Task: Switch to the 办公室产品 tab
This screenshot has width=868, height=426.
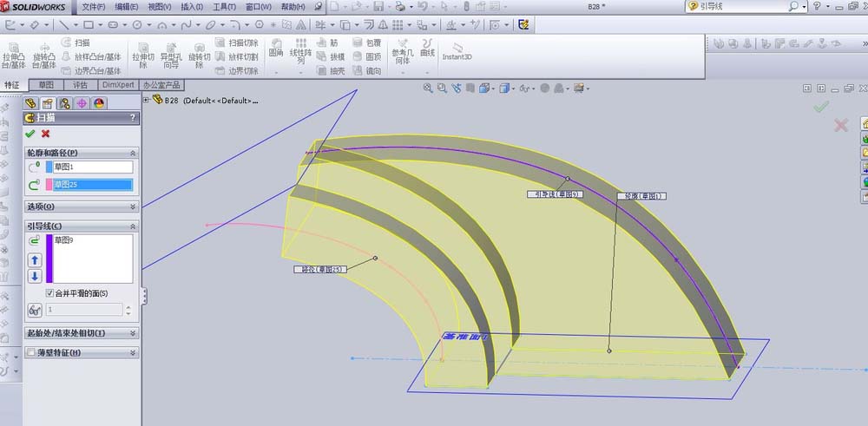Action: pos(161,85)
